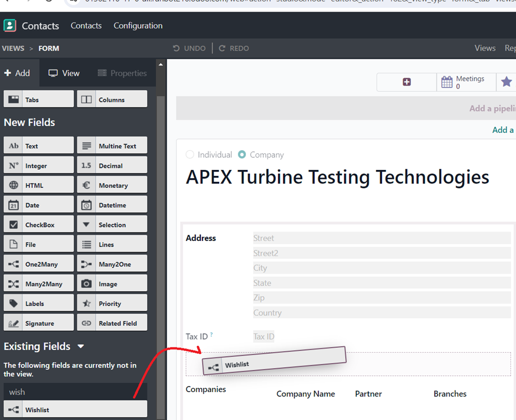
Task: Select the Selection new field
Action: (112, 224)
